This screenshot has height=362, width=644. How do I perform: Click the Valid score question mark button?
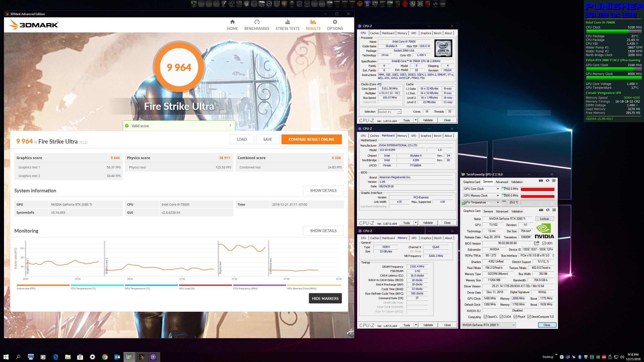click(x=230, y=126)
